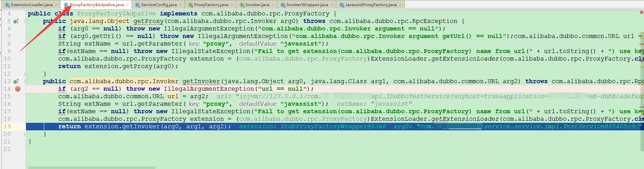Click the horizontal scrollbar at the bottom
Viewport: 644px width, 169px height.
point(92,168)
